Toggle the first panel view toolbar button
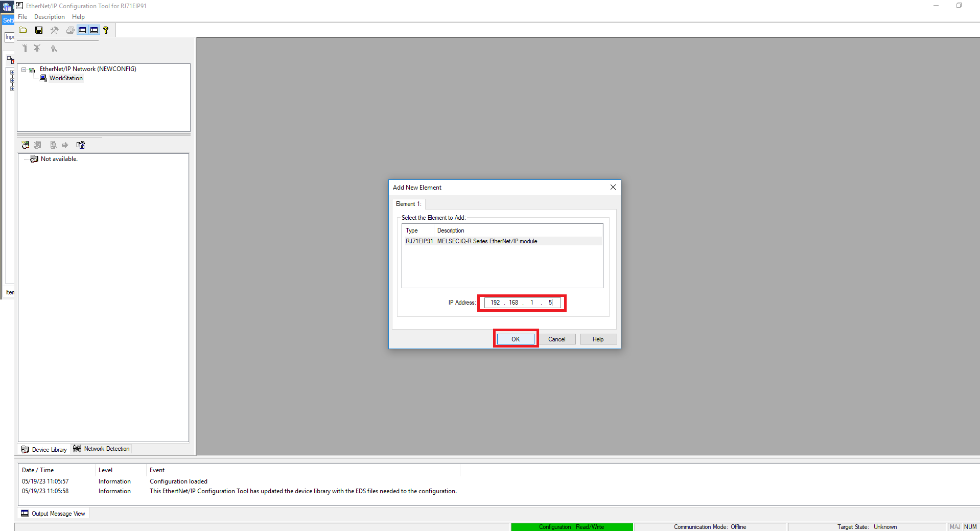The width and height of the screenshot is (980, 531). pos(82,30)
